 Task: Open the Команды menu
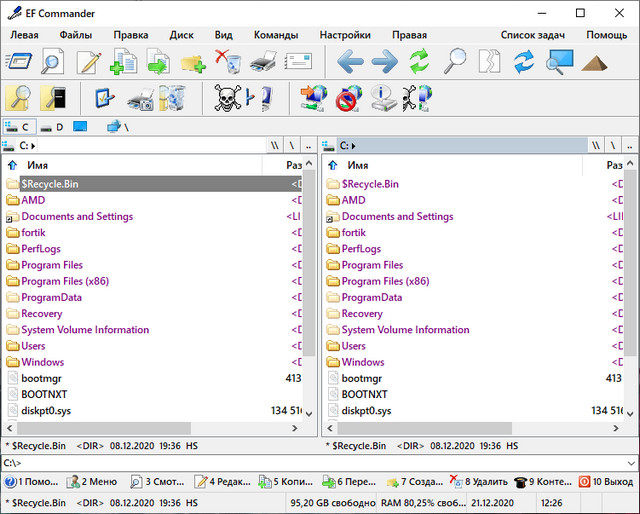pyautogui.click(x=276, y=35)
